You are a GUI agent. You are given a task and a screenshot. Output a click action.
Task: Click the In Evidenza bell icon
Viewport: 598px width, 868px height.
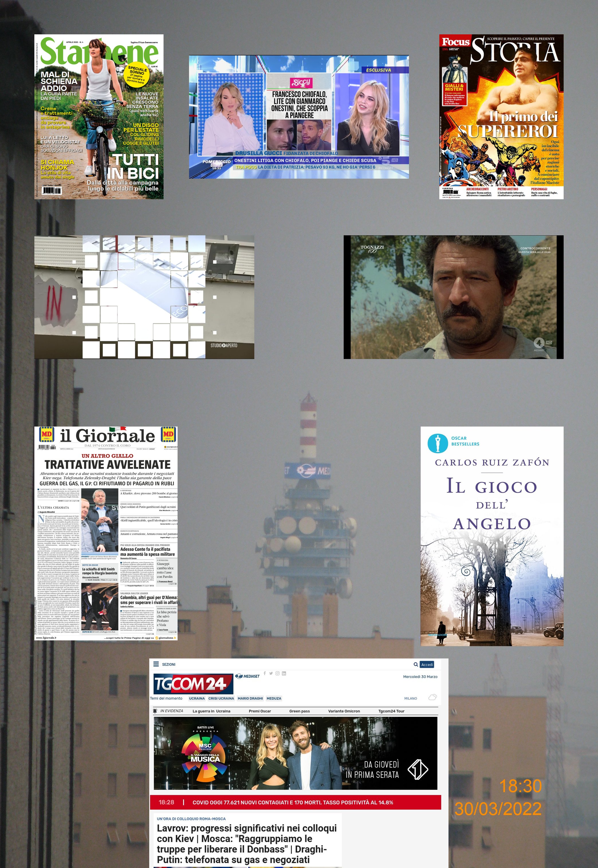tap(155, 711)
